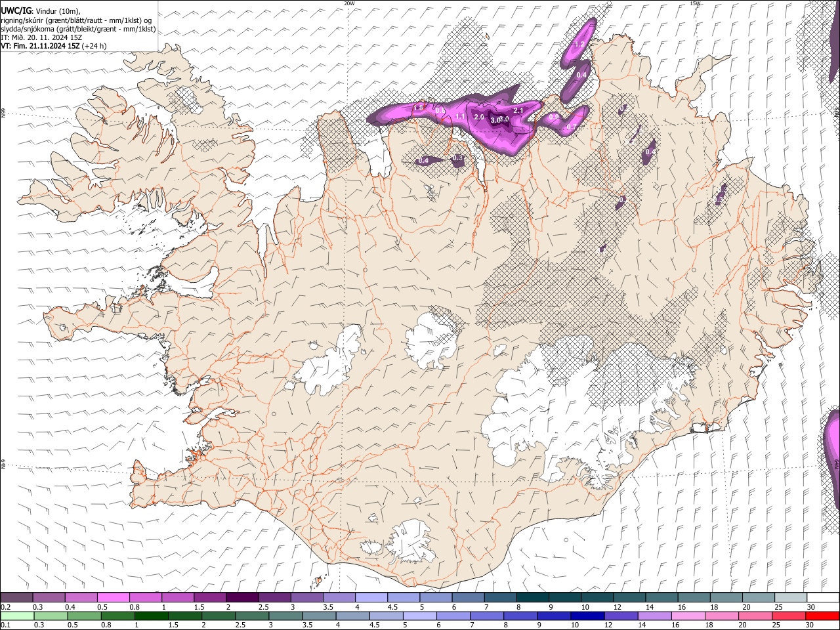Click the 'UWC/IG: Vindur (10m)' title text

click(x=40, y=10)
